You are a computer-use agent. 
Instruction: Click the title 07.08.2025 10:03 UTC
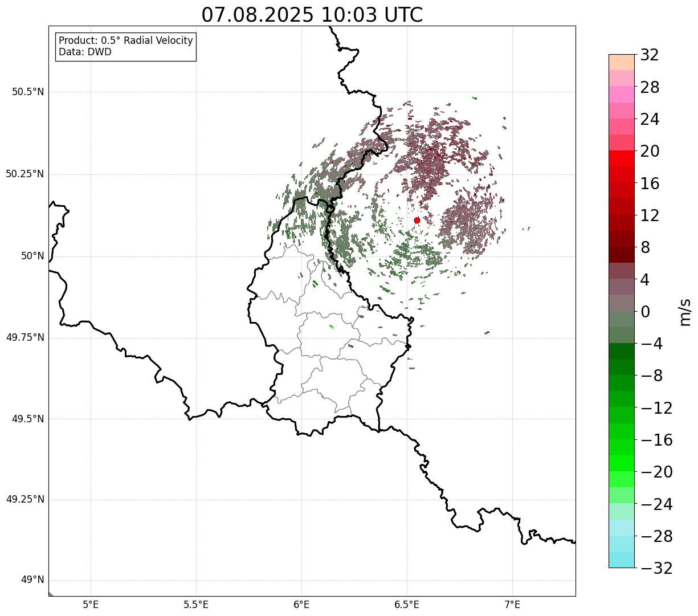pos(312,15)
